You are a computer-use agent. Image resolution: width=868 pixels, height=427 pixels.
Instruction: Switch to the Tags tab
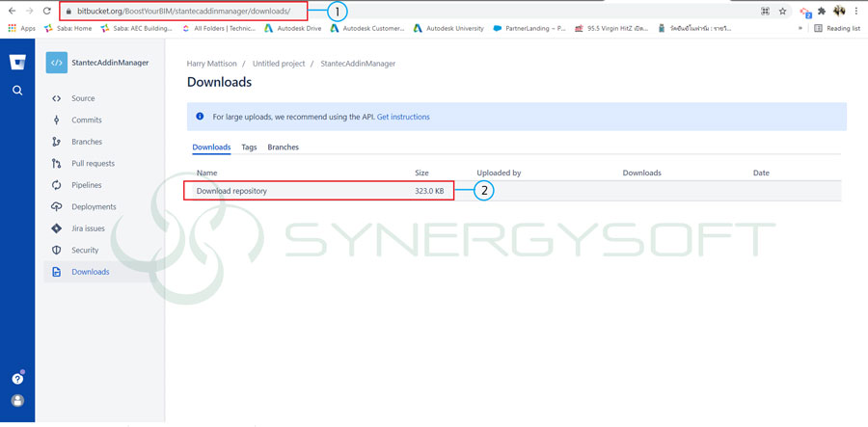[249, 147]
